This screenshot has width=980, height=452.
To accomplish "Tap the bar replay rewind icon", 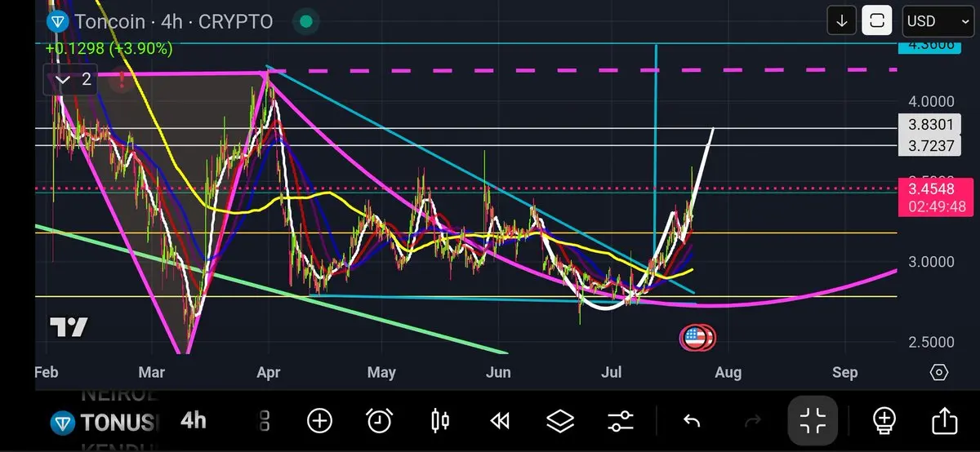I will coord(500,421).
